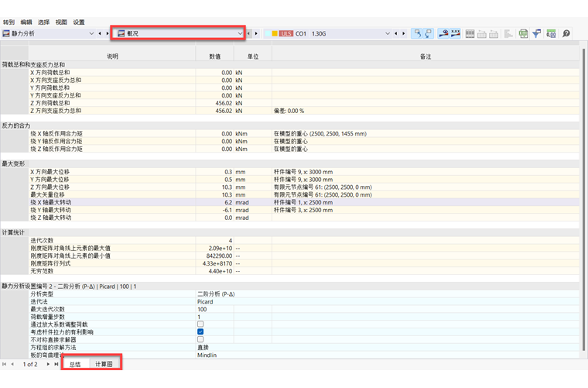Toggle 通过放大系数调整荷载 checkbox
The width and height of the screenshot is (588, 388).
point(200,324)
